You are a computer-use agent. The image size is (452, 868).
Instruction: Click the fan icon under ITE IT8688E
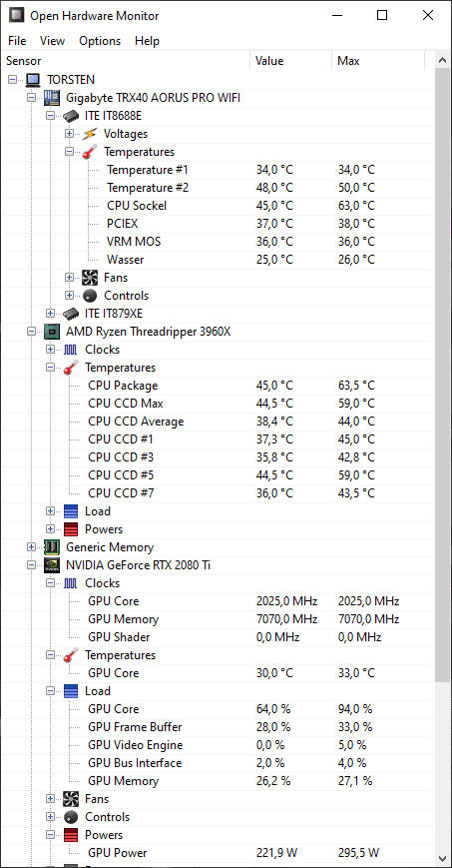[x=89, y=278]
